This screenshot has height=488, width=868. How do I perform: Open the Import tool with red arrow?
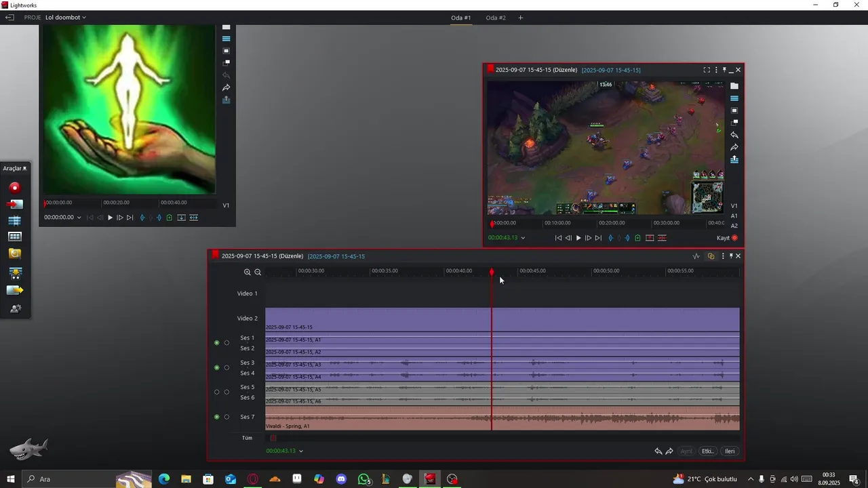(15, 204)
